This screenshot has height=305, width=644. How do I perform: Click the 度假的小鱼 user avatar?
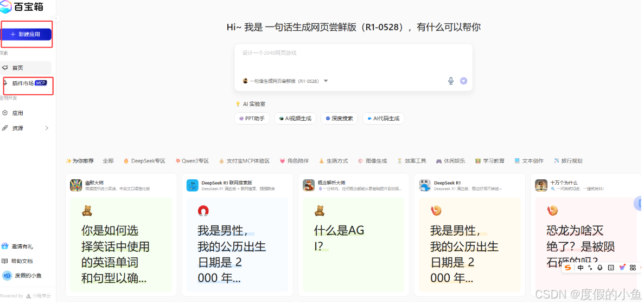pos(7,276)
